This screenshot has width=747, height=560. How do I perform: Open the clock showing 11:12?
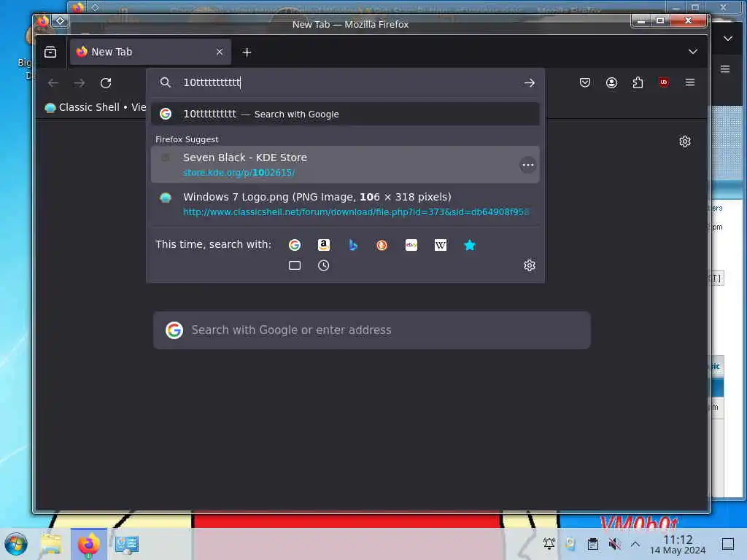click(678, 544)
